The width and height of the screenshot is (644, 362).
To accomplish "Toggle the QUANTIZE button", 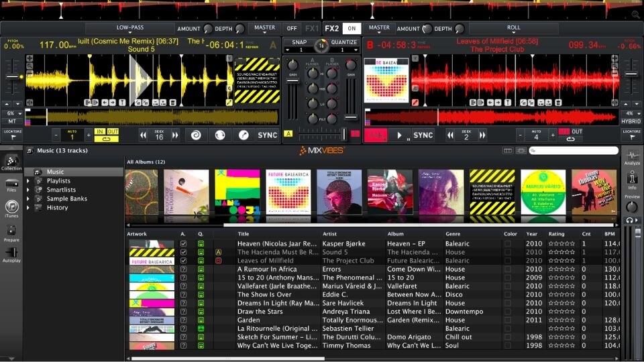I will pyautogui.click(x=343, y=42).
